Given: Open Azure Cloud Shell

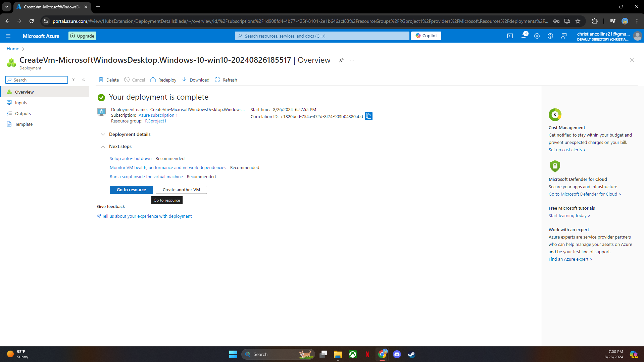Looking at the screenshot, I should [510, 36].
